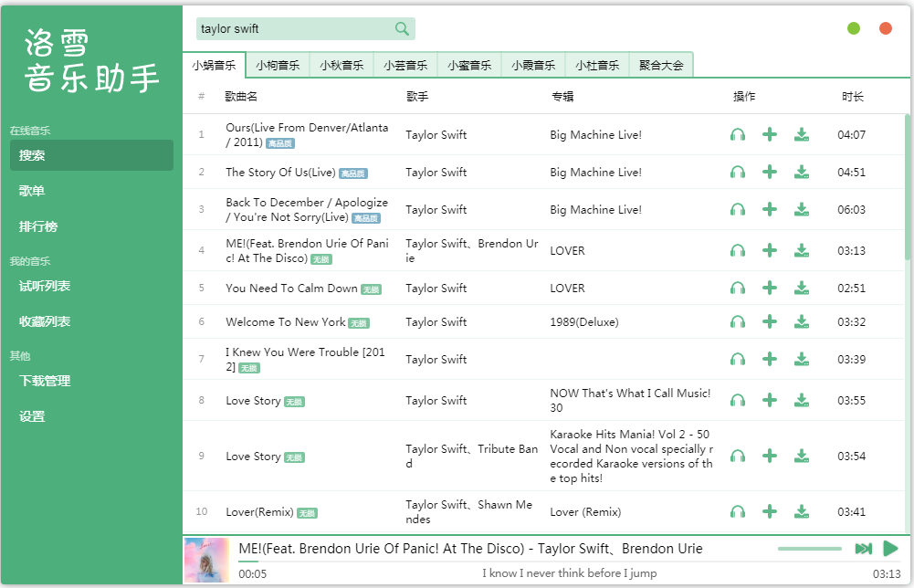Image resolution: width=914 pixels, height=588 pixels.
Task: Choose the 小霞音乐 tab
Action: (533, 65)
